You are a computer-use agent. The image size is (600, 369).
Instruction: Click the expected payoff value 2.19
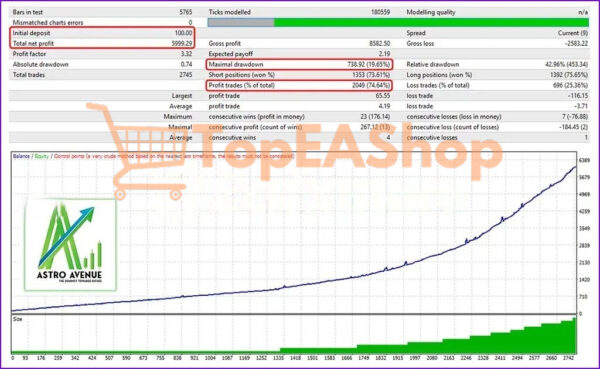384,54
